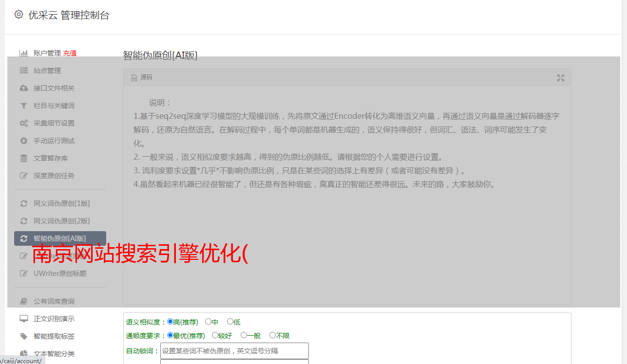Click the funnel icon for 栏目与关键词

tap(23, 106)
